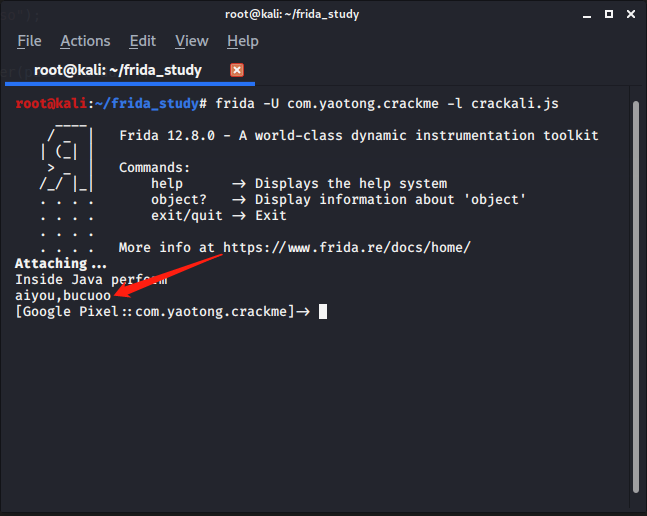
Task: Click the window title bar text
Action: click(292, 14)
